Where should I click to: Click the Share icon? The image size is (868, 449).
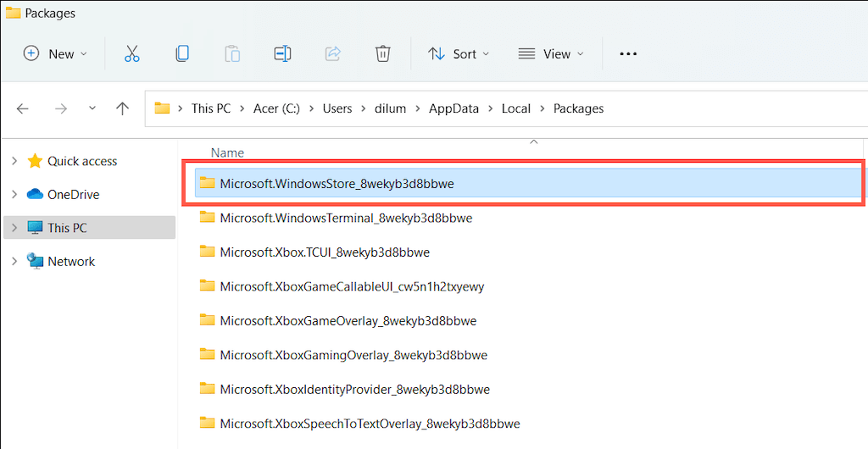[x=332, y=53]
